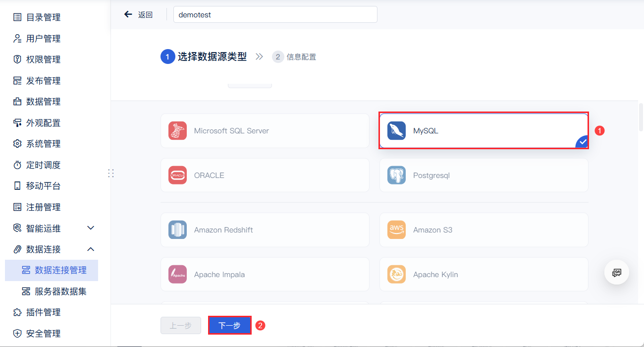
Task: Click the disabled 上一步 button
Action: coord(181,326)
